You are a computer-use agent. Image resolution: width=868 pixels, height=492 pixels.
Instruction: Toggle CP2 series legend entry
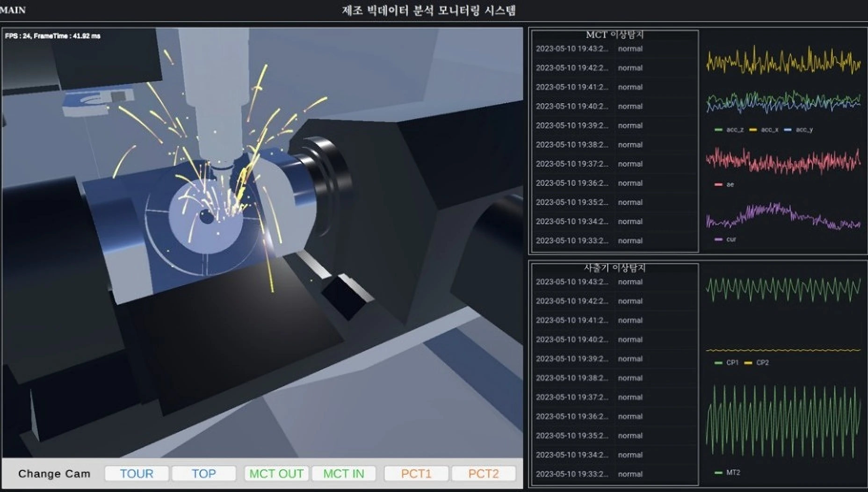pos(756,362)
